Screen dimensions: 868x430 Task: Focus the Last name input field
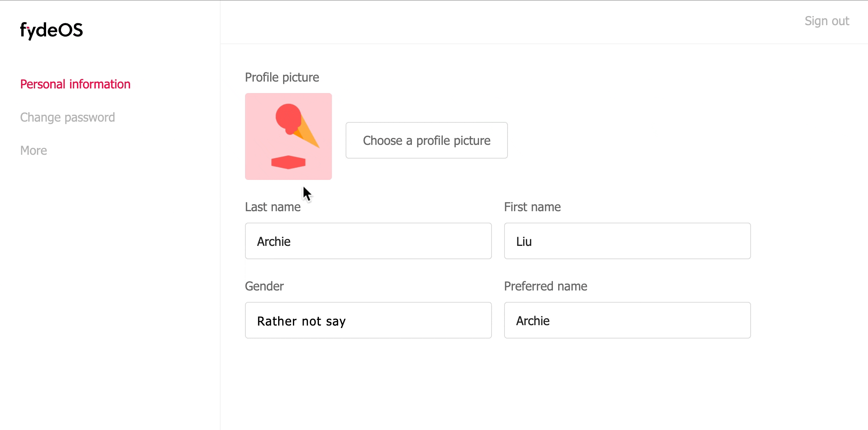[x=368, y=241]
